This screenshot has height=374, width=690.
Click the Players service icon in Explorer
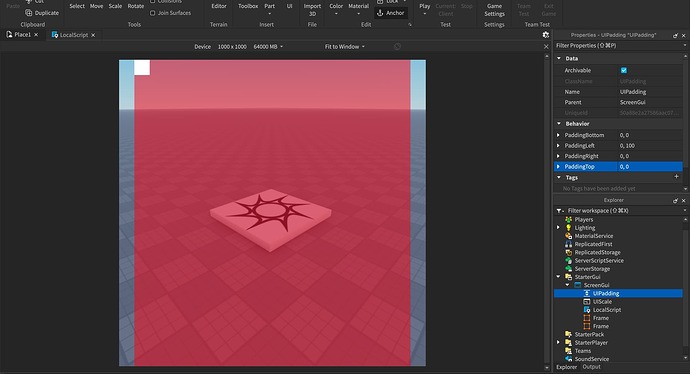click(569, 220)
